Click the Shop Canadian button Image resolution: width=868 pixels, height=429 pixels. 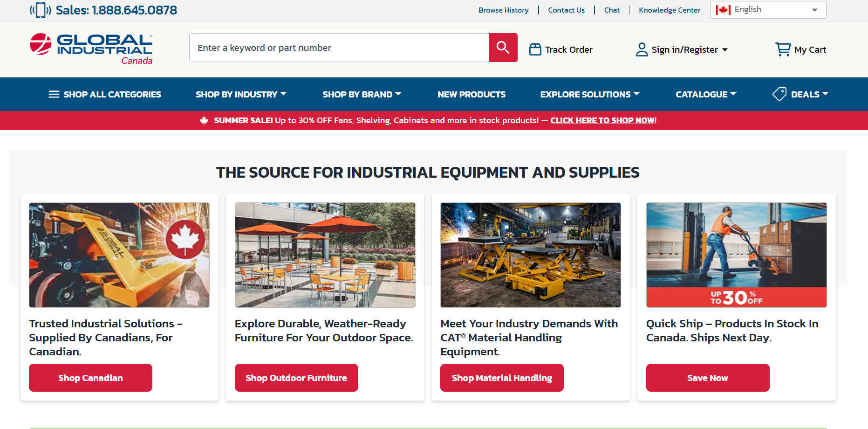click(x=90, y=378)
